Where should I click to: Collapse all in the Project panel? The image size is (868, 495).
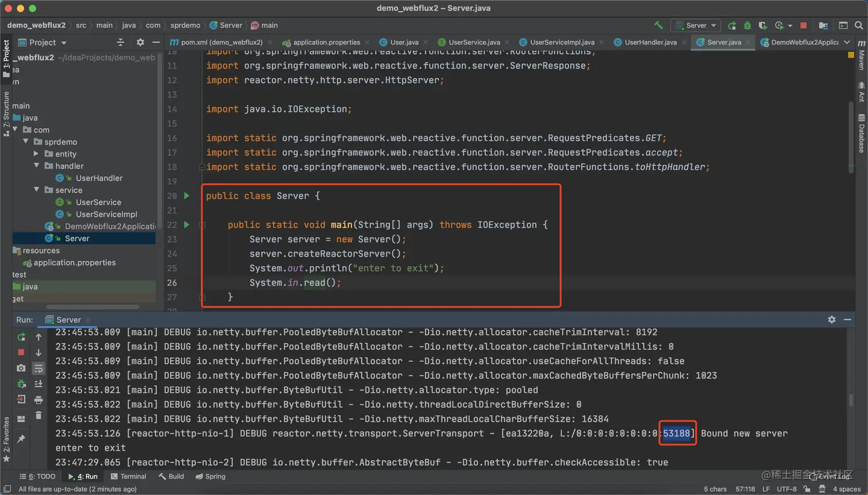pos(121,42)
